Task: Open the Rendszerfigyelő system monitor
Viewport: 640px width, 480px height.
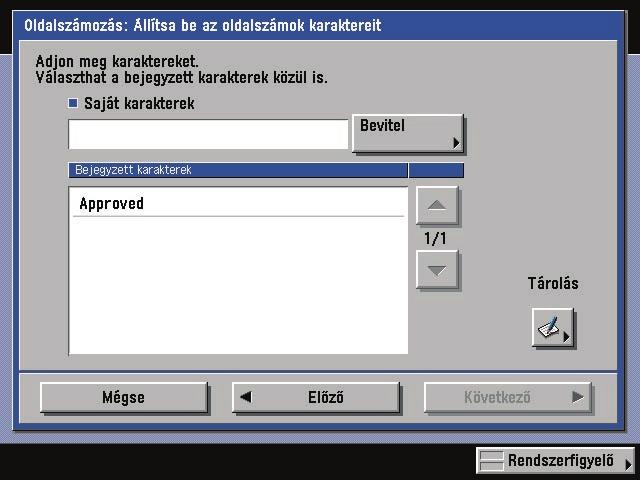Action: tap(555, 460)
